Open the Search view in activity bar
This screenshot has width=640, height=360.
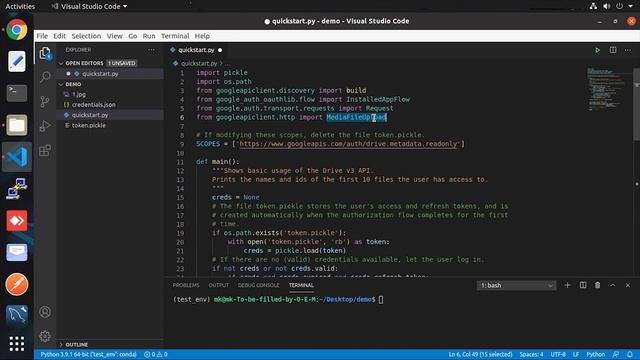[45, 77]
